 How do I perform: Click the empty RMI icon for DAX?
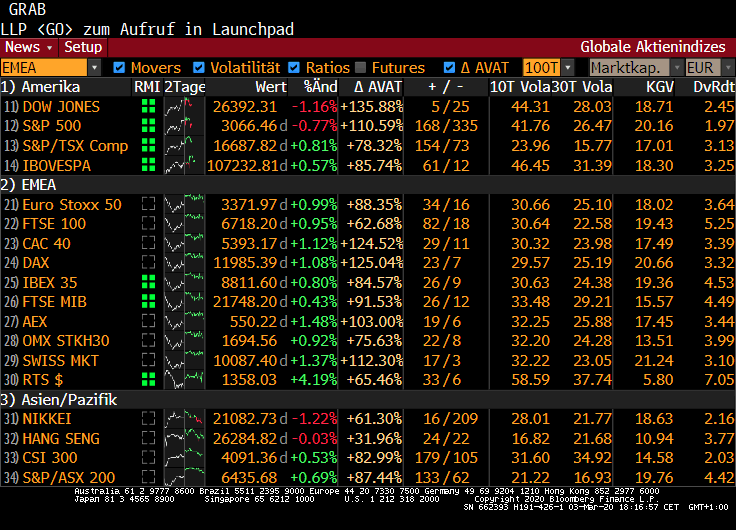click(x=149, y=262)
